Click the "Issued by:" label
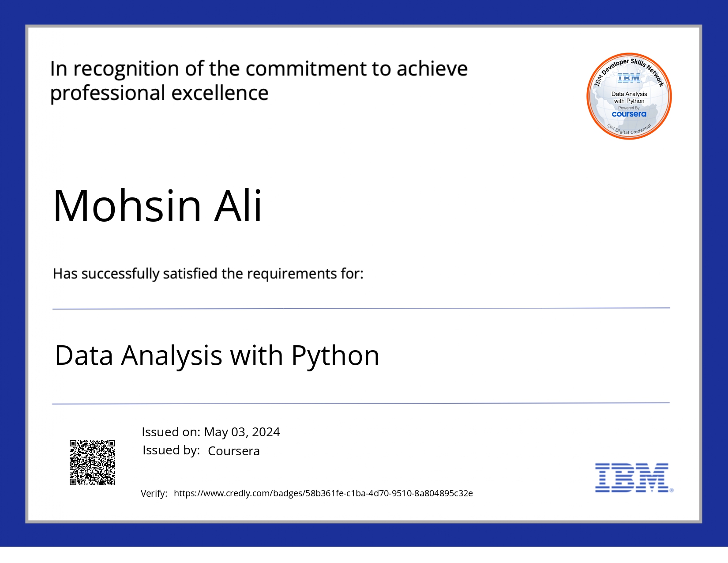This screenshot has width=728, height=563. [x=171, y=450]
